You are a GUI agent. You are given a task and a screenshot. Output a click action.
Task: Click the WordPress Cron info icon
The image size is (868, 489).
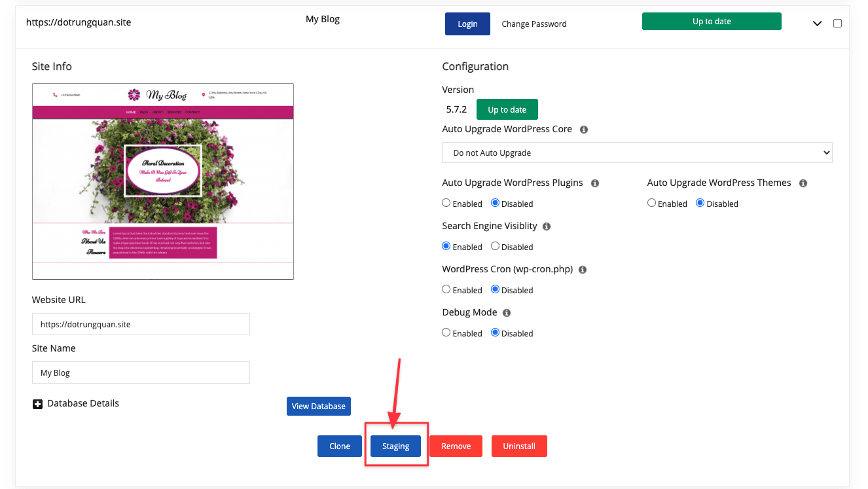[x=582, y=269]
